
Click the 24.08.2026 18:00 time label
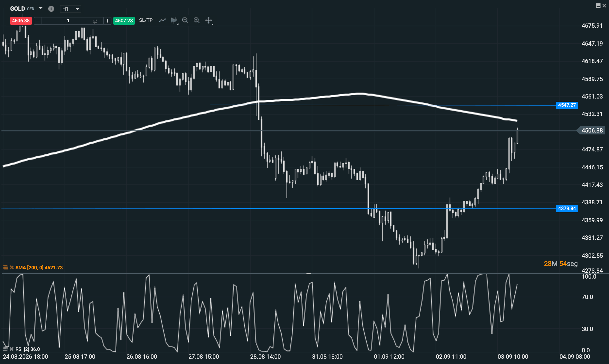click(x=25, y=357)
